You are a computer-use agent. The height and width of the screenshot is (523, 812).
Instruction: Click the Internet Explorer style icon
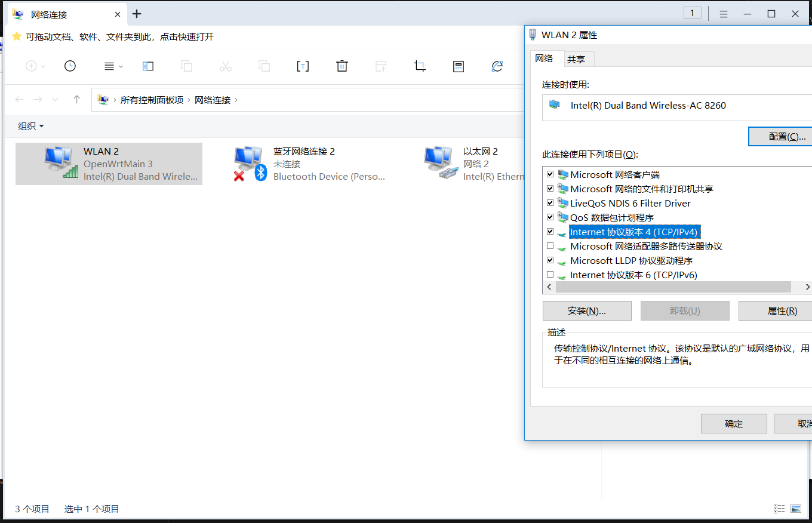pos(497,66)
